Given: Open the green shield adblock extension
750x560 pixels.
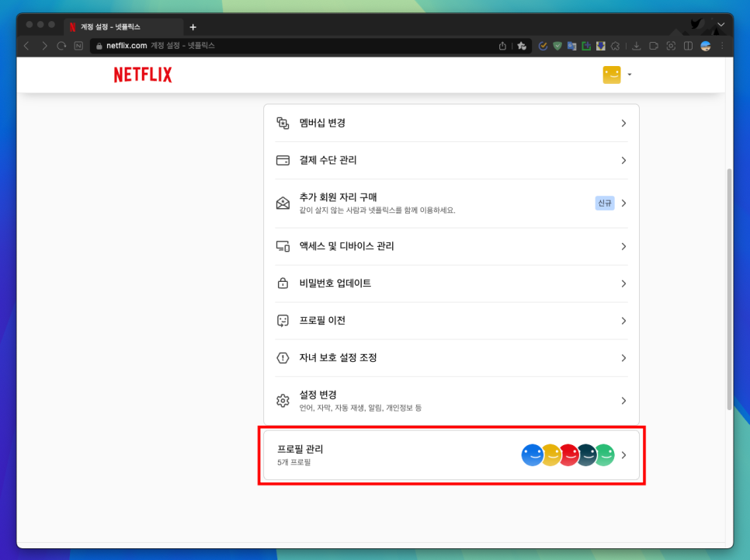Looking at the screenshot, I should click(557, 46).
